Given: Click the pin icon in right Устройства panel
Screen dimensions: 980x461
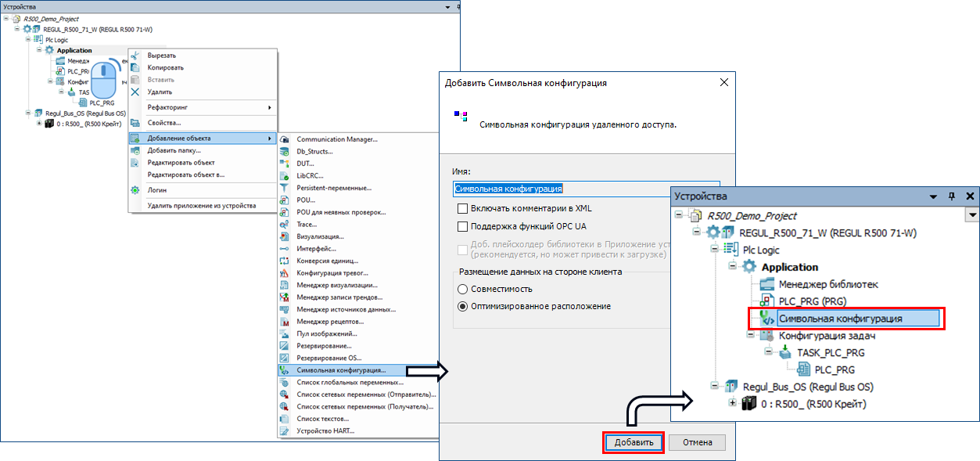Looking at the screenshot, I should [952, 196].
